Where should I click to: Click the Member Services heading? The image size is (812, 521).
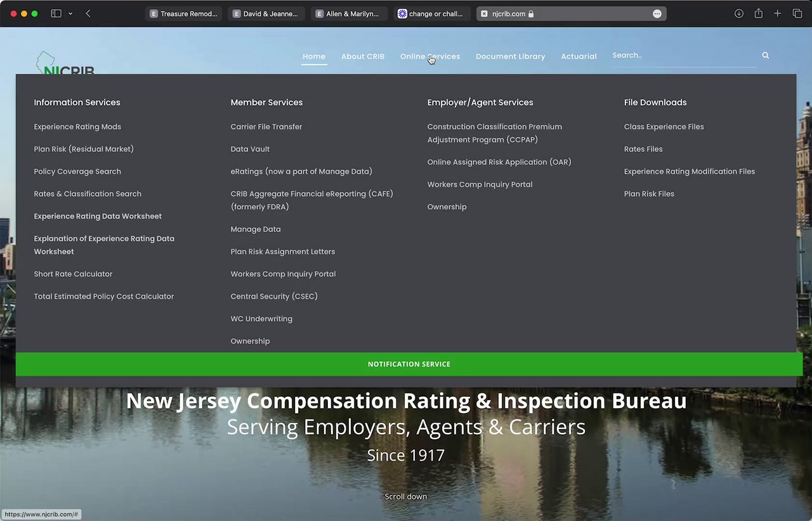tap(266, 103)
